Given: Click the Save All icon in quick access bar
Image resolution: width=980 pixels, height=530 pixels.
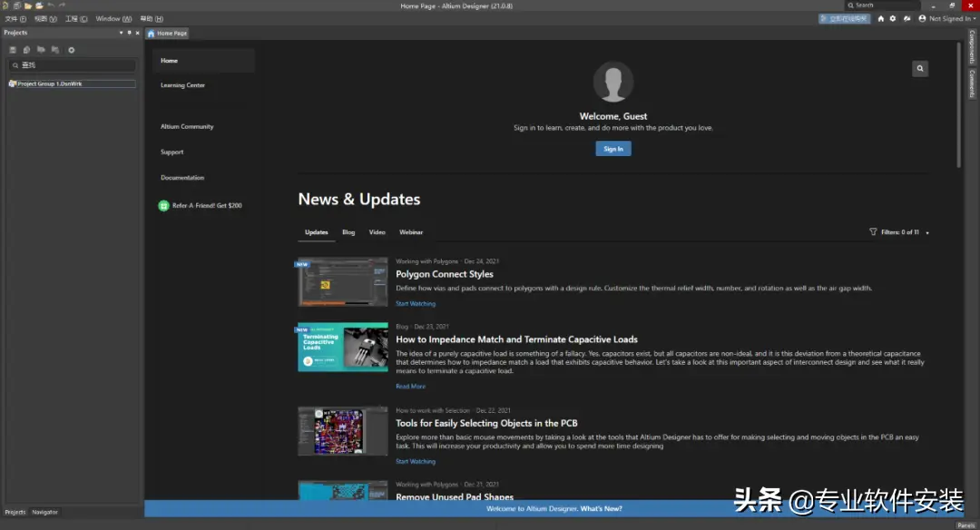Looking at the screenshot, I should coord(17,5).
